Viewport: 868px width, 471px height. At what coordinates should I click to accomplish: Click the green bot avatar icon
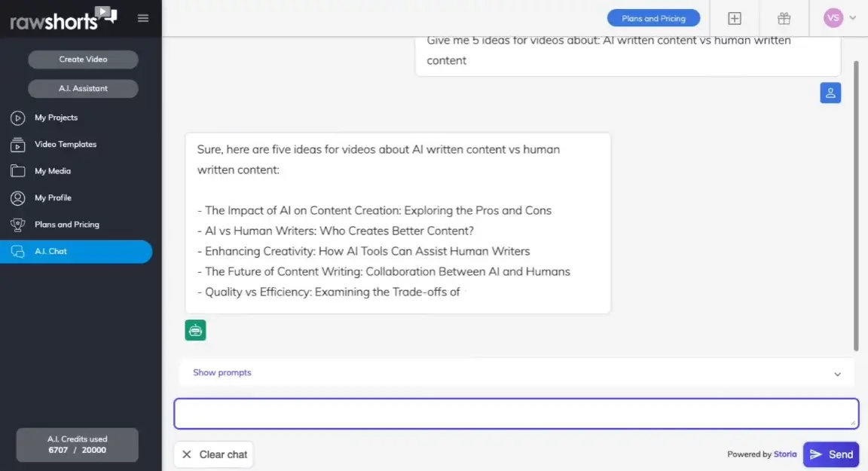[x=195, y=330]
